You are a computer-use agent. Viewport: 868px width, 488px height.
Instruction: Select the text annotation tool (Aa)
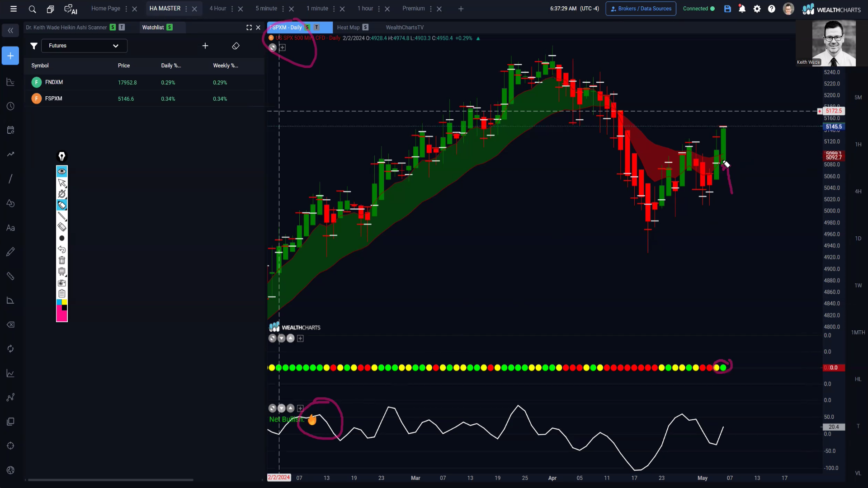click(10, 228)
